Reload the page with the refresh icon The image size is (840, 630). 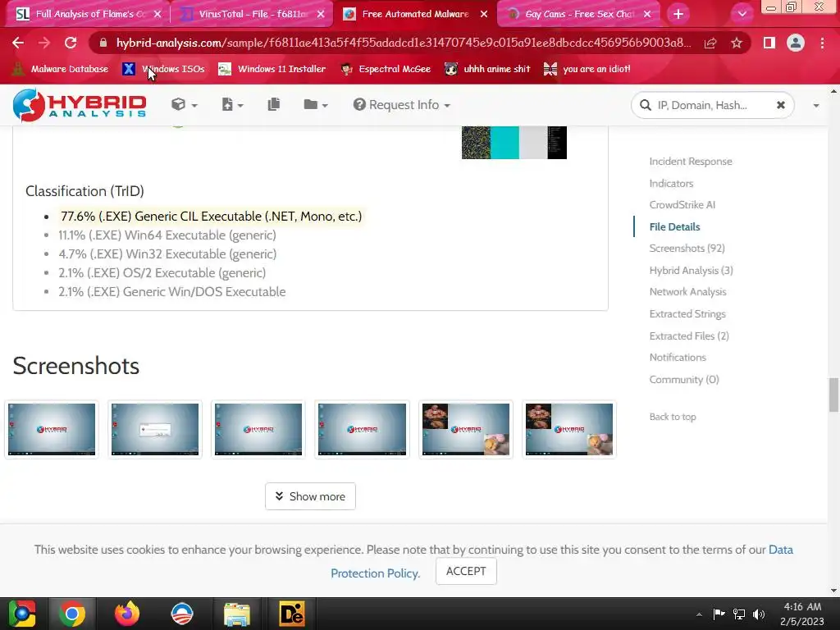71,43
